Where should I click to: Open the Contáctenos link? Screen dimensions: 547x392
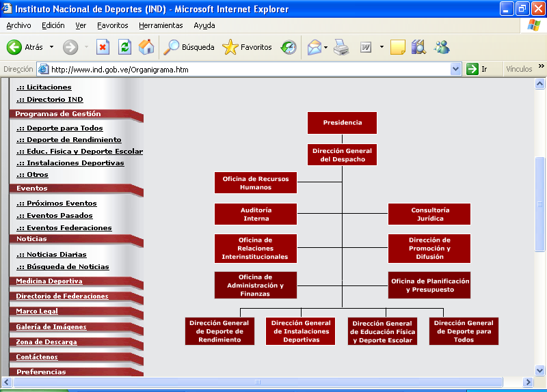coord(37,356)
